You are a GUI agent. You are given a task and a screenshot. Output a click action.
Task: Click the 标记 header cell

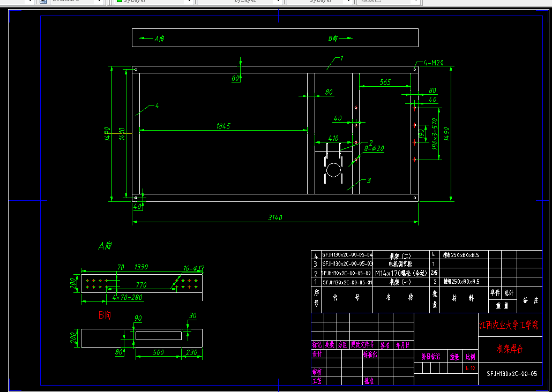click(x=317, y=345)
